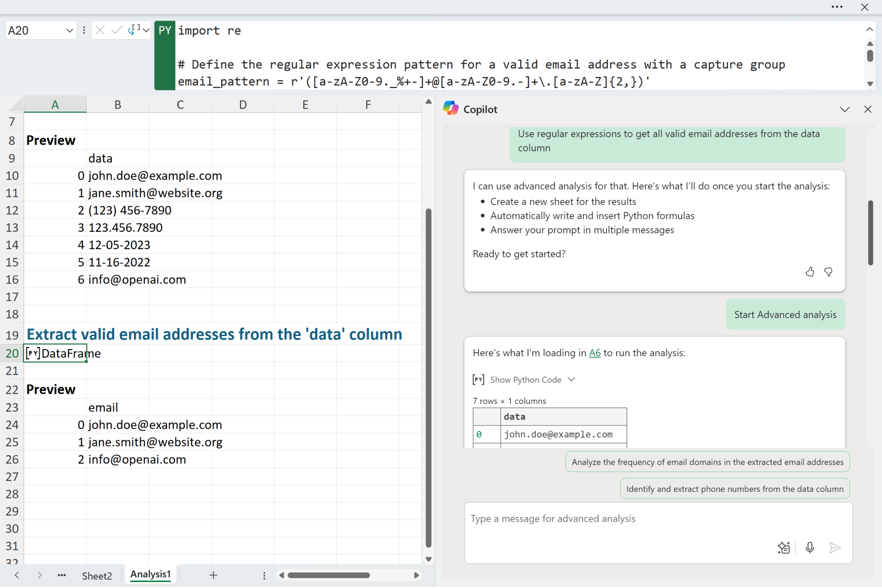This screenshot has height=588, width=882.
Task: Click the cancel formula X icon
Action: (x=100, y=30)
